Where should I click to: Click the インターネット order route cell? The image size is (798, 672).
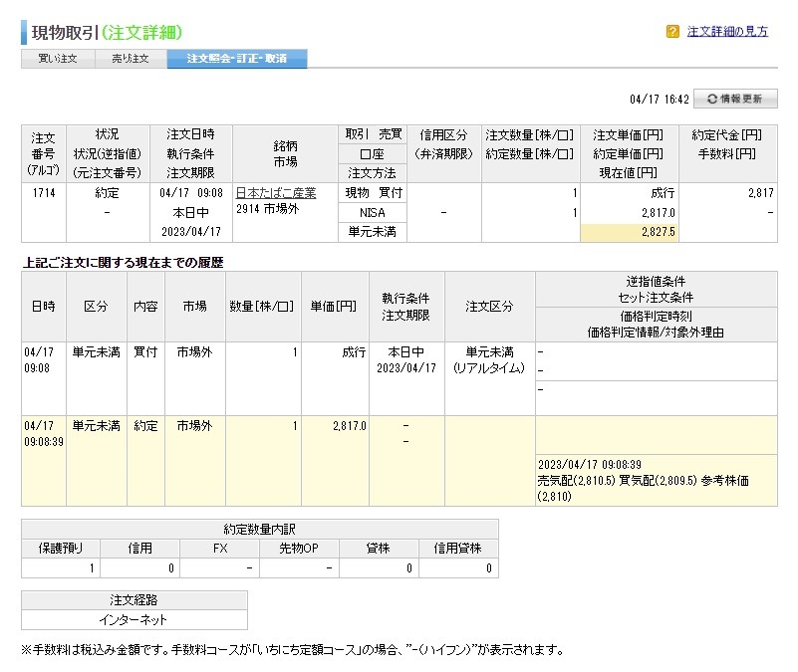[134, 619]
